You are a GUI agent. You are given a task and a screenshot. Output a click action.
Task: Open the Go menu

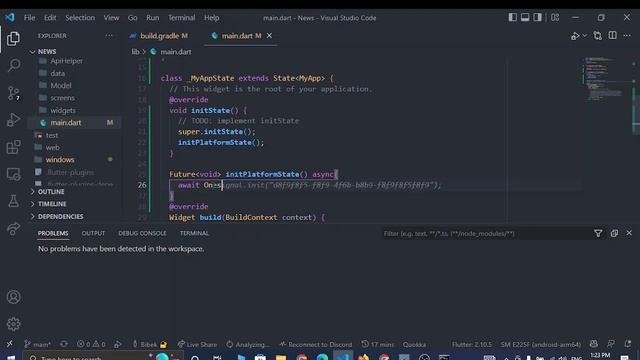pos(132,18)
